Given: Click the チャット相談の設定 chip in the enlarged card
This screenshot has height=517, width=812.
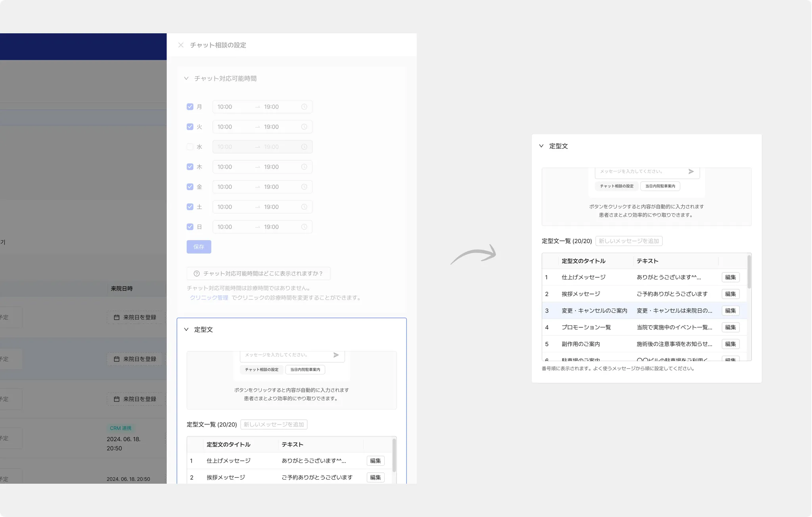Looking at the screenshot, I should coord(617,186).
